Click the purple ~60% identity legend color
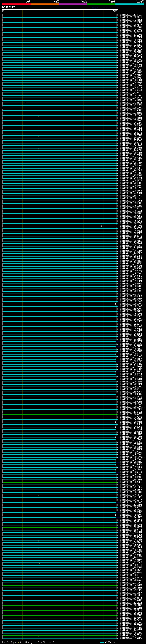146x644 pixels. click(73, 4)
